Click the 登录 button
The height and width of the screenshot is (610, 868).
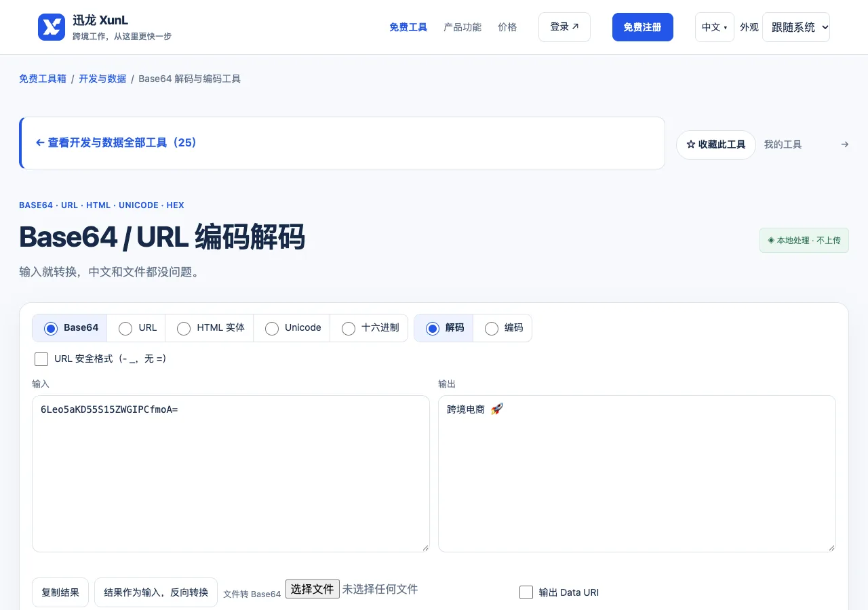point(564,27)
